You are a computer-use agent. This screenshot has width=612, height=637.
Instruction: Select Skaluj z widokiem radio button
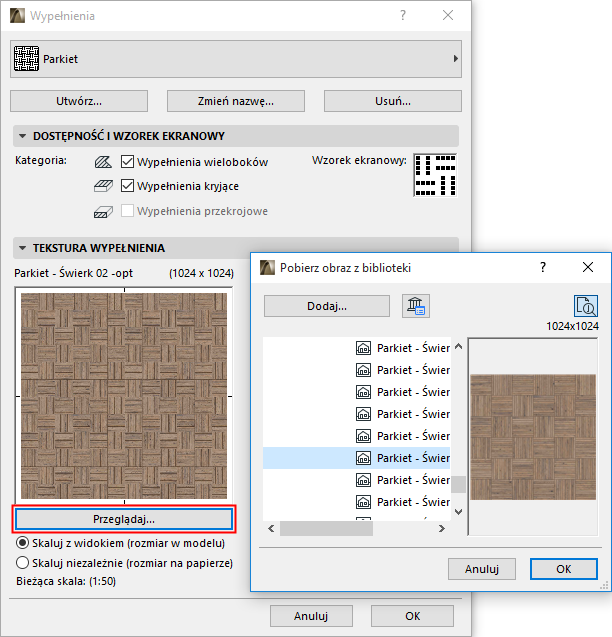click(22, 543)
